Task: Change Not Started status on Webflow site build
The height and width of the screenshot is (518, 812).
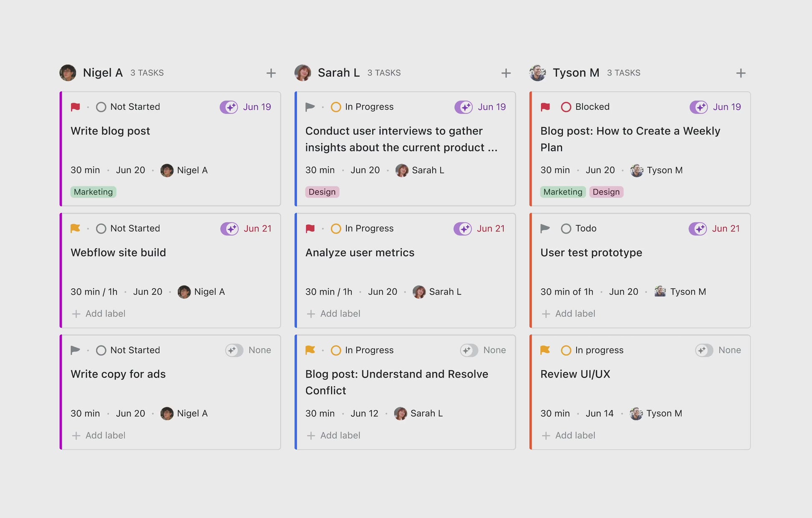Action: (128, 228)
